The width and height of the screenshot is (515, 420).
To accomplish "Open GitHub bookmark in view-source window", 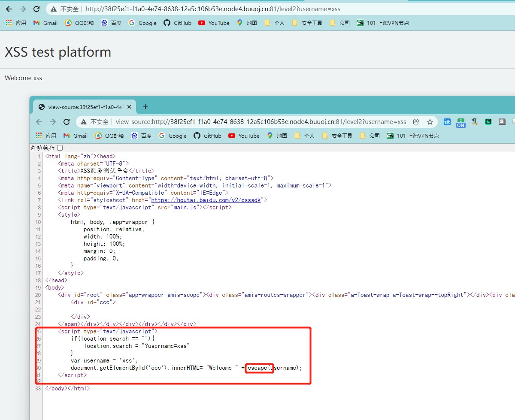I will pos(208,136).
